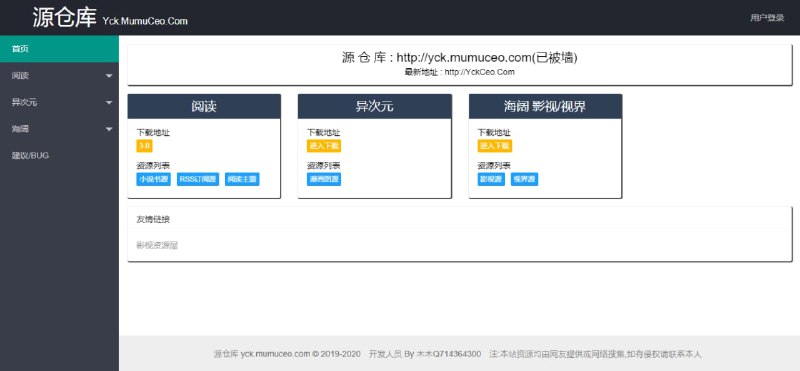
Task: Open the 阅读主题 resource button
Action: click(242, 179)
